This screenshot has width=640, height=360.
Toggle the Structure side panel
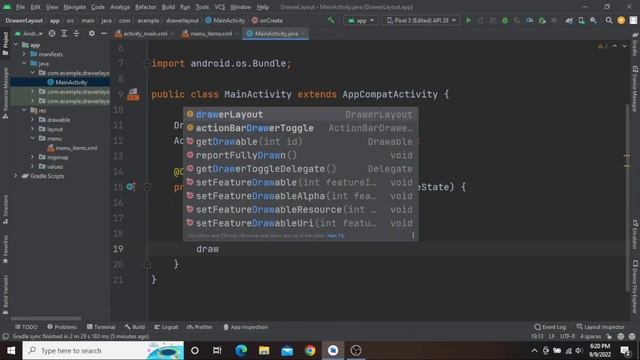[x=5, y=209]
